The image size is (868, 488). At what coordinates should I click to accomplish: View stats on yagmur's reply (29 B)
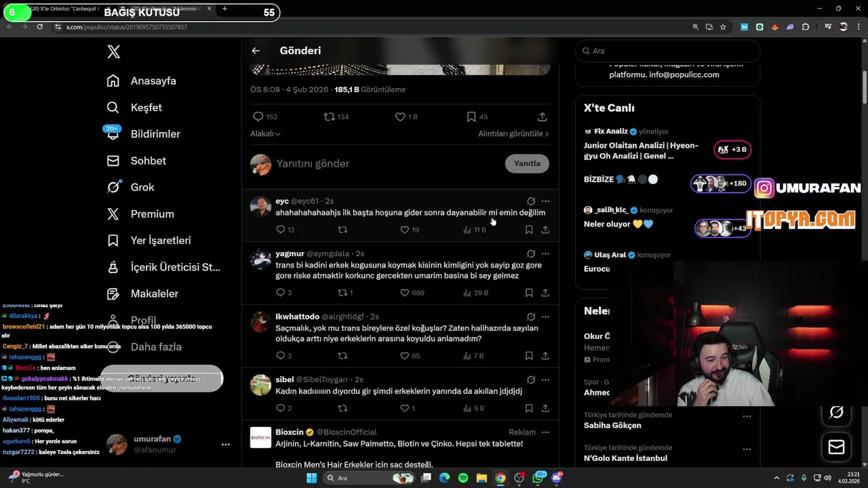click(x=475, y=293)
